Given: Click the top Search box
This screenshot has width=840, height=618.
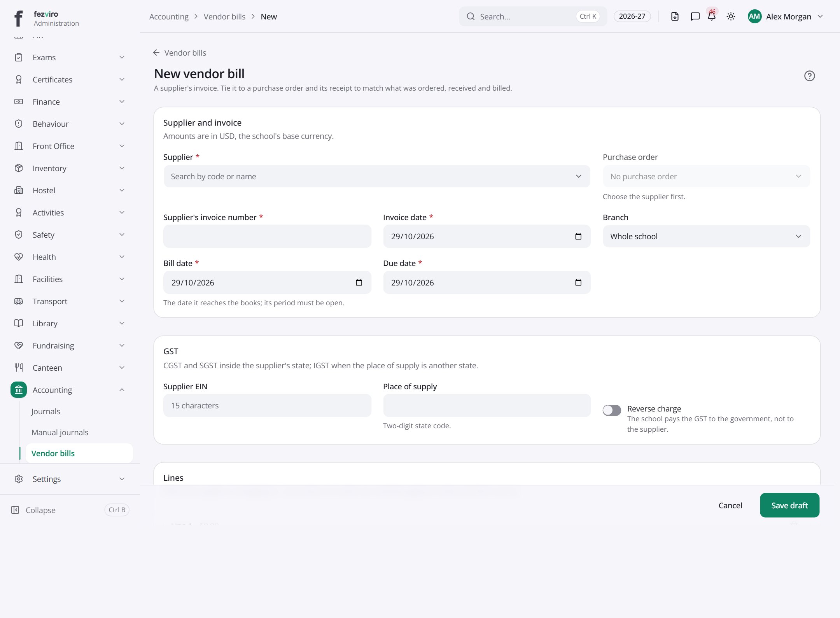Looking at the screenshot, I should (533, 16).
